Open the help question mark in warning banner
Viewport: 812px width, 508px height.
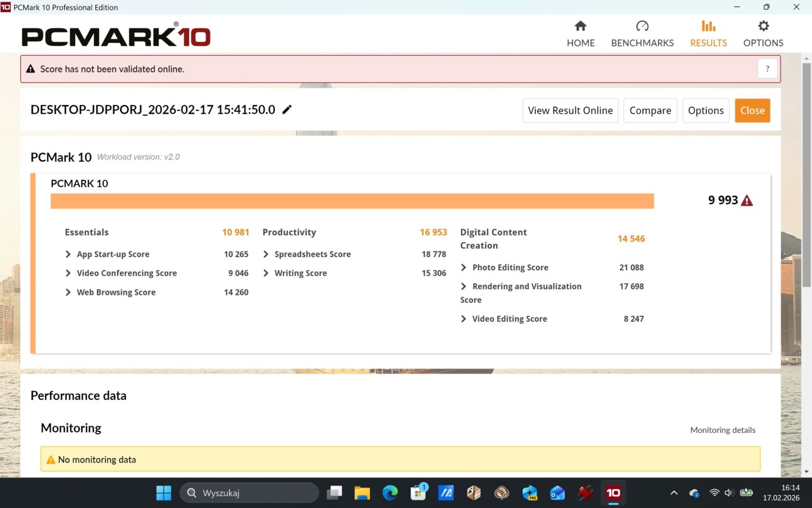click(767, 69)
